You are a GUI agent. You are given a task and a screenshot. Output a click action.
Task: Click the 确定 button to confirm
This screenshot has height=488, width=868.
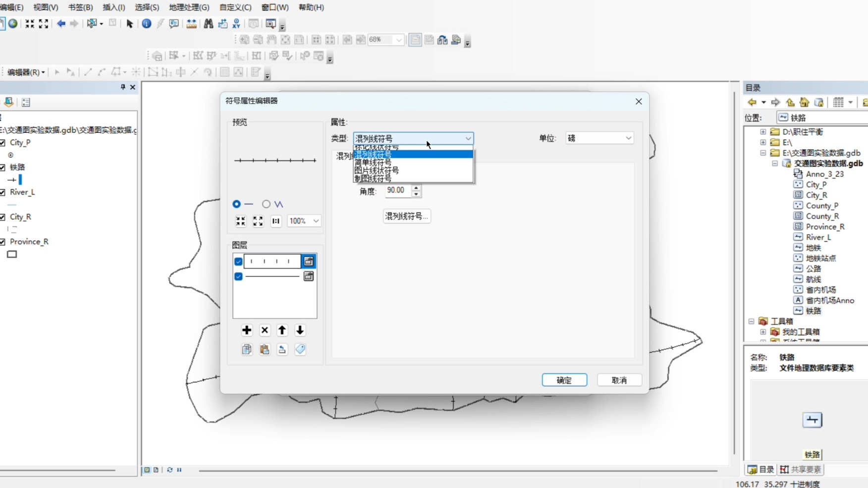click(564, 380)
